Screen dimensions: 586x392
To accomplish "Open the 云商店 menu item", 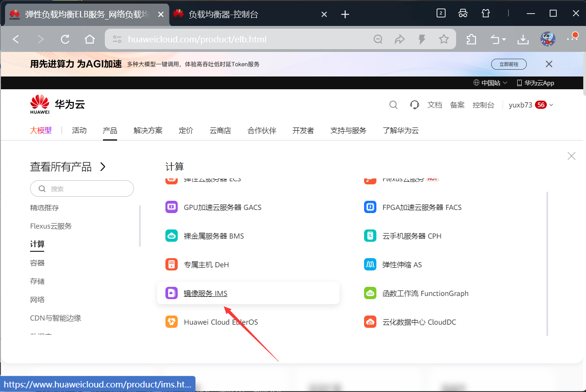I will click(x=220, y=130).
